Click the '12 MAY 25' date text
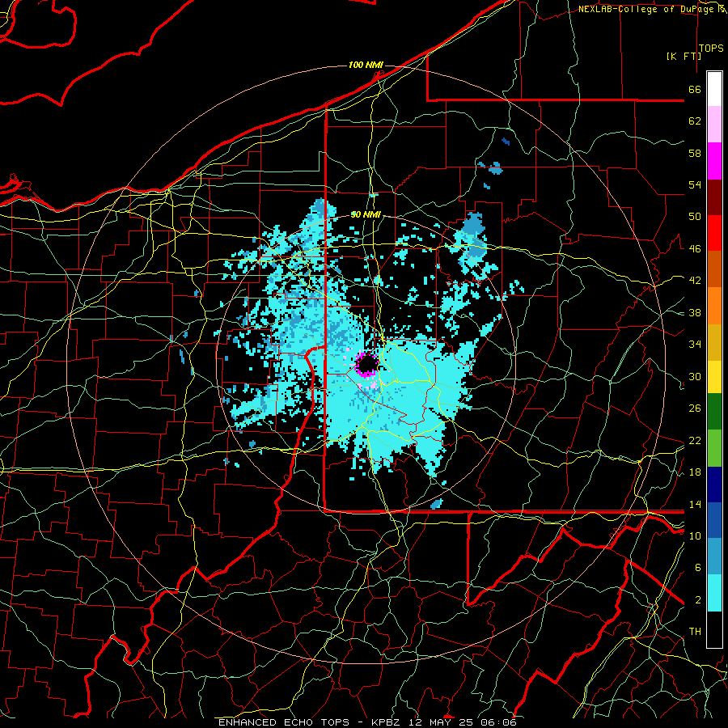728x728 pixels. click(x=443, y=722)
